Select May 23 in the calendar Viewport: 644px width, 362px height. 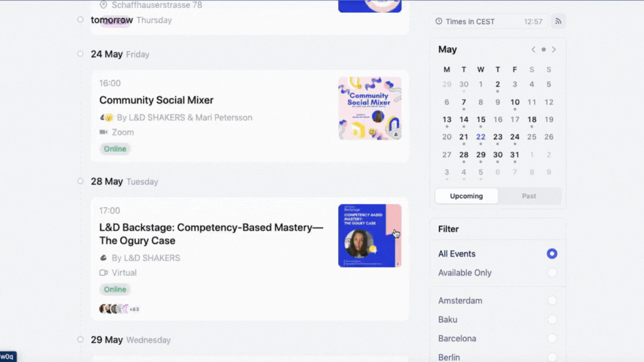coord(498,137)
